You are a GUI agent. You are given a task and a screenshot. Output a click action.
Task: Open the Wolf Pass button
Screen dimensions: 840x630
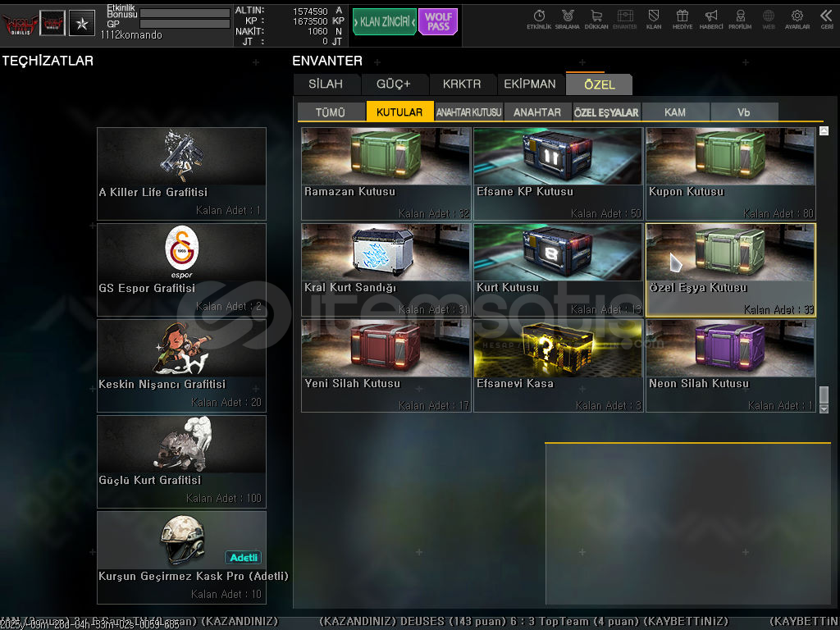pos(438,21)
